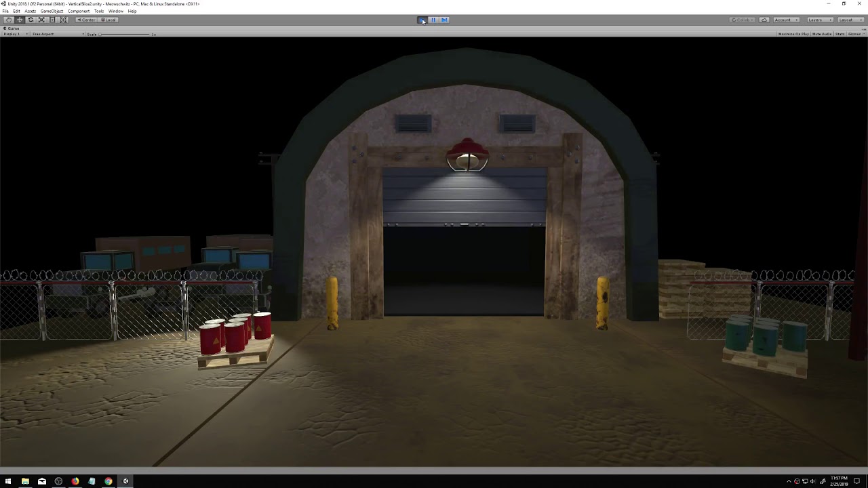Select the Scale tool
Viewport: 868px width, 488px height.
point(41,20)
